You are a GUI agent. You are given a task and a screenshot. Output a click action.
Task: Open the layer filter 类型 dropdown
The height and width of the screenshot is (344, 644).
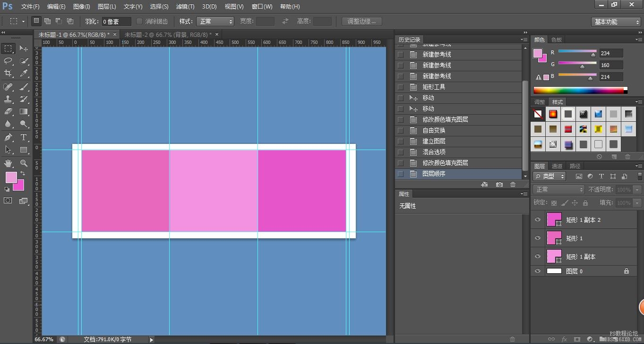coord(549,176)
